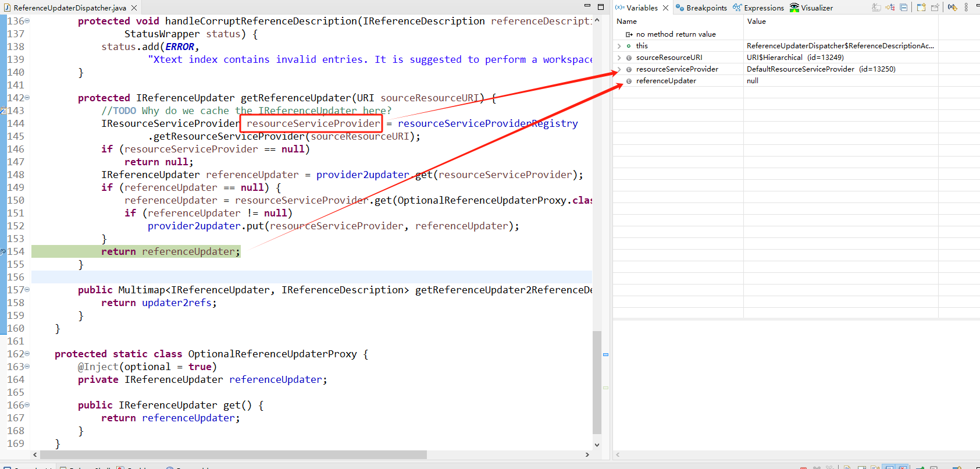
Task: Select the referenceUpdater variable row
Action: coord(666,81)
